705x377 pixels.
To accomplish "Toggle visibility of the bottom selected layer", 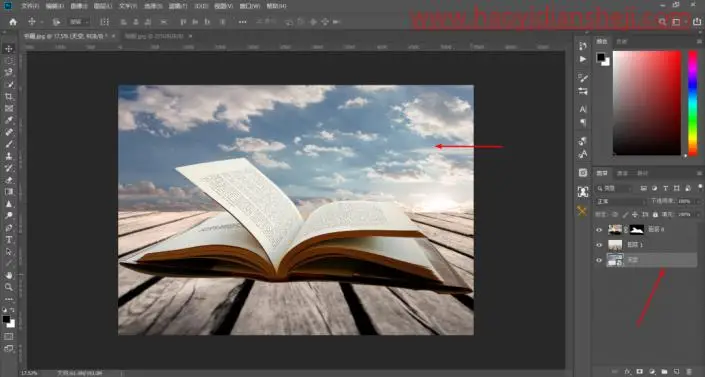I will pos(599,260).
